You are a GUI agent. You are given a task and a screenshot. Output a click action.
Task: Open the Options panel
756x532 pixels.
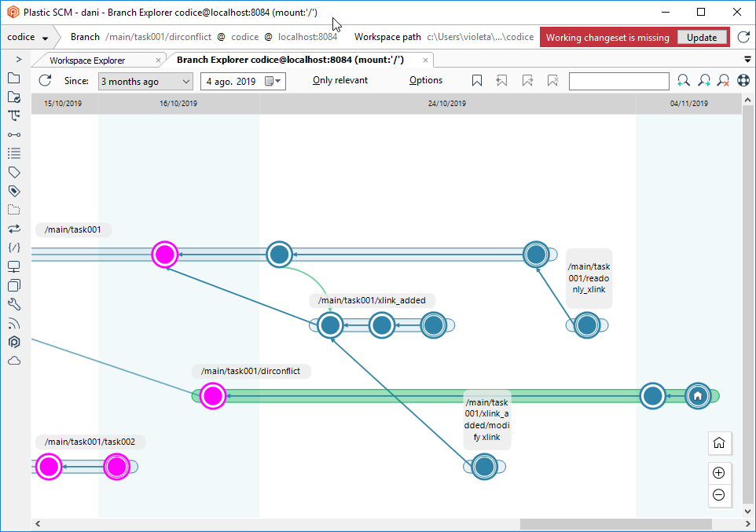tap(426, 80)
